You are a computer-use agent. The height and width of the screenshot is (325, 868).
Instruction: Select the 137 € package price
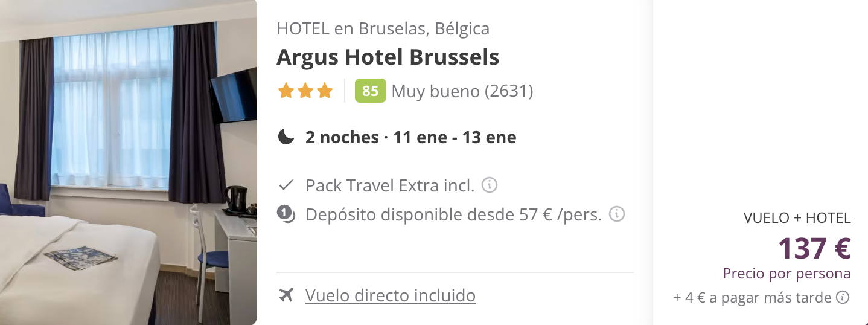[814, 248]
